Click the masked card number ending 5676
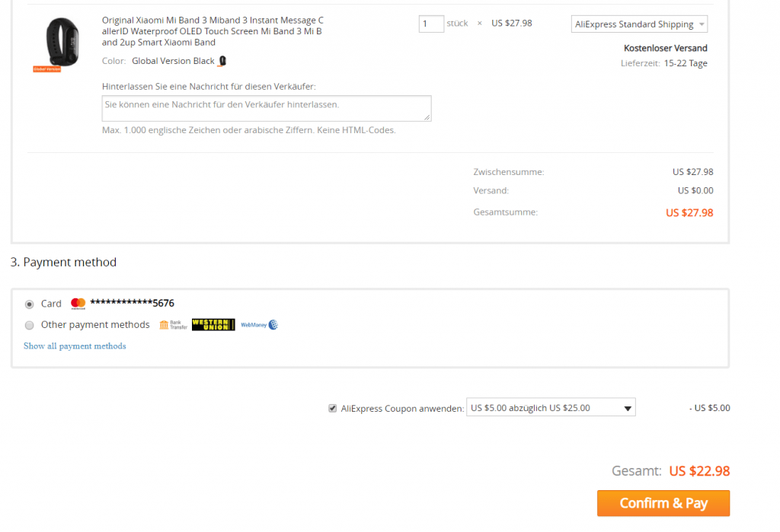The image size is (780, 532). coord(132,303)
